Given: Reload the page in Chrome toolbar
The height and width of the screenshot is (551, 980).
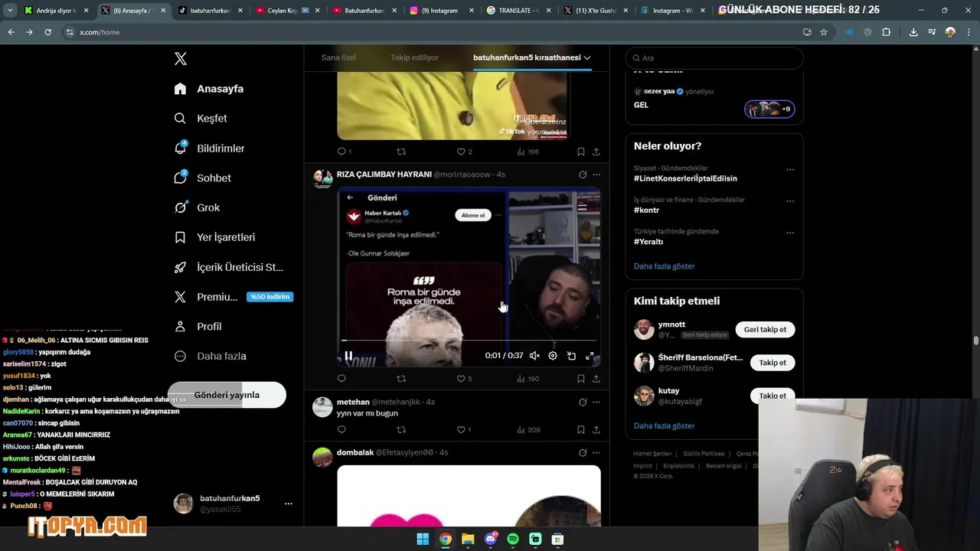Looking at the screenshot, I should (x=47, y=32).
